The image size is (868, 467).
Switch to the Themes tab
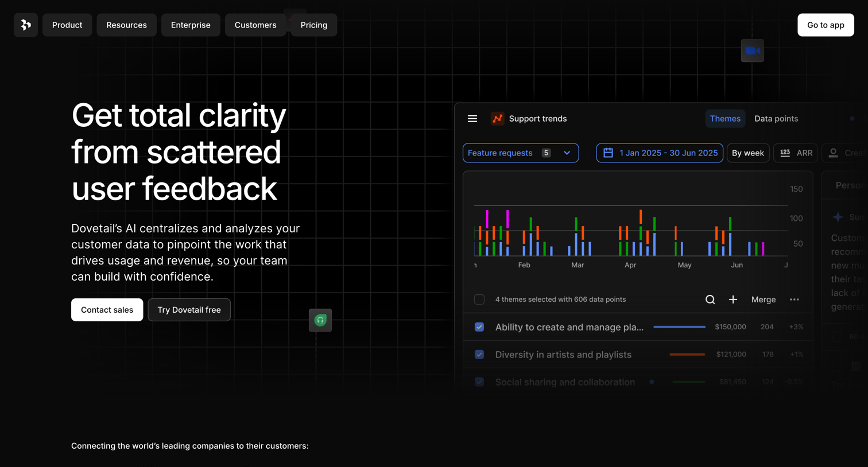(x=725, y=119)
